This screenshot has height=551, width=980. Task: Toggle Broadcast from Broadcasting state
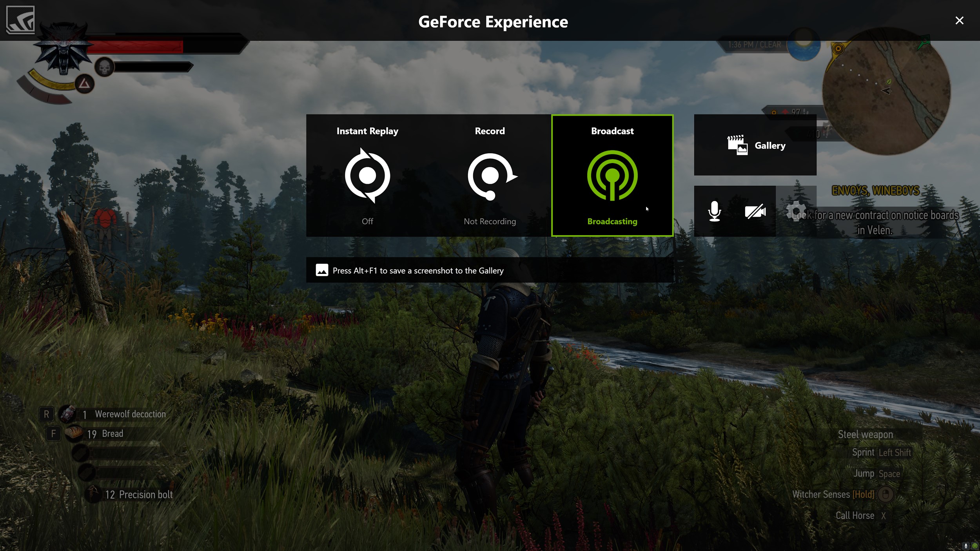pos(612,176)
